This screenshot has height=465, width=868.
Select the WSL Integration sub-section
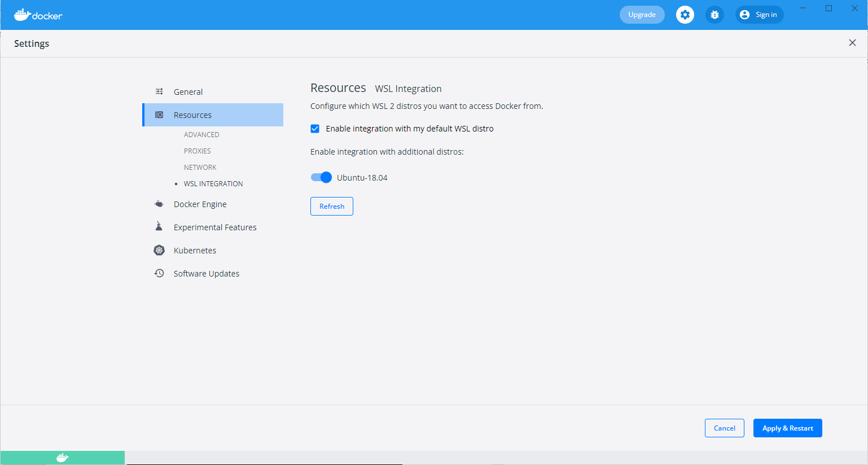coord(213,183)
